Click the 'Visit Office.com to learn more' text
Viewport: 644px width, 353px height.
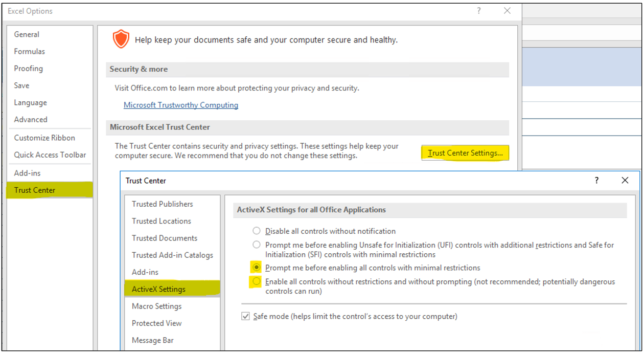[x=237, y=88]
